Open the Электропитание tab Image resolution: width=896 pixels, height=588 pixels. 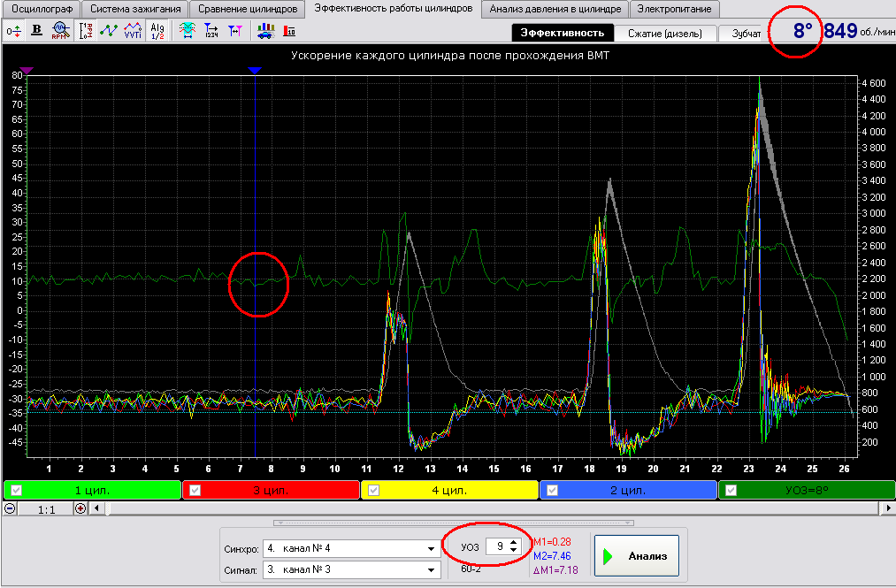674,9
